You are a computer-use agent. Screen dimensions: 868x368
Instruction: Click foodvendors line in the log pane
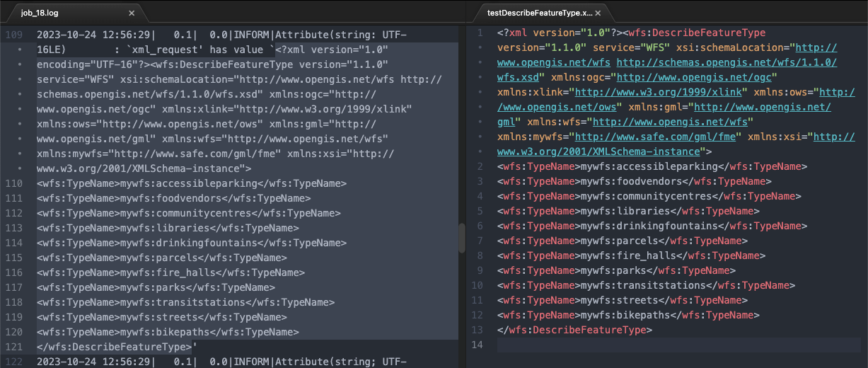tap(173, 198)
